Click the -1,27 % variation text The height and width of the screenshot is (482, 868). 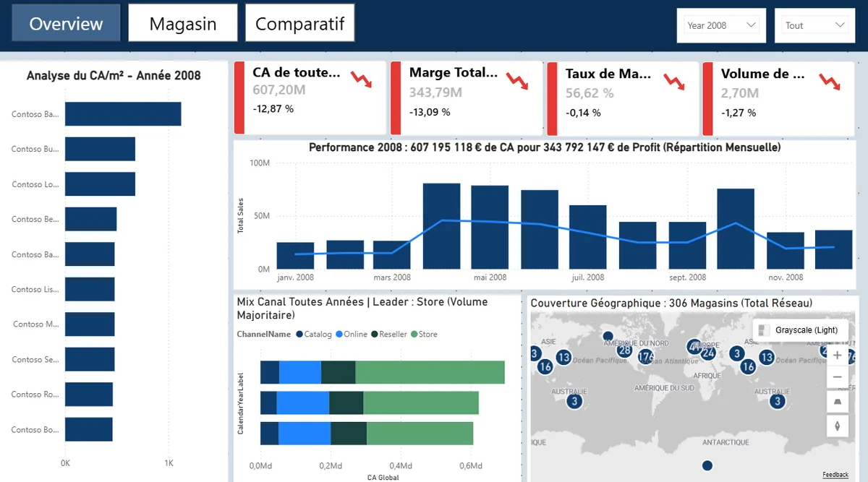point(739,113)
